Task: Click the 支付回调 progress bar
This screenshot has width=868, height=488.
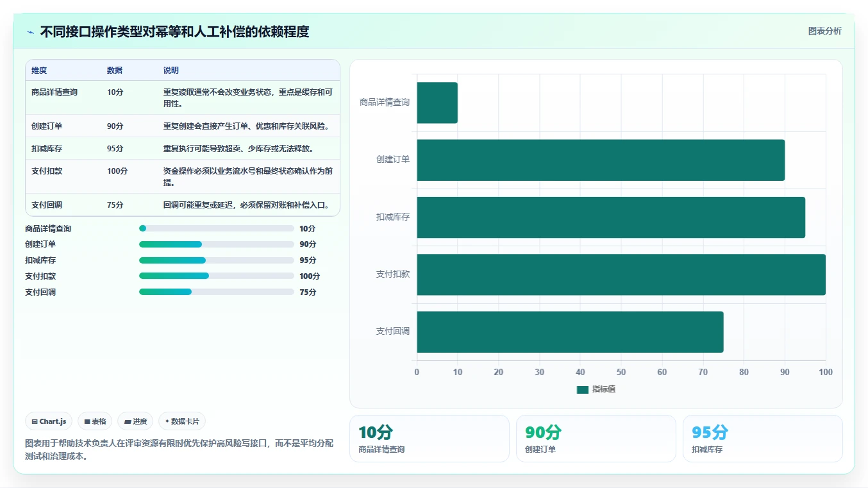Action: click(217, 292)
